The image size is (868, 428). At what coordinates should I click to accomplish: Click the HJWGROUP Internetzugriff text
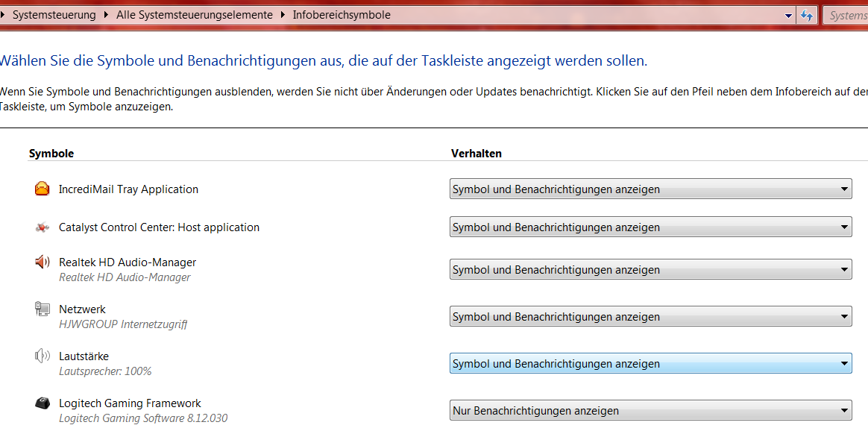123,324
